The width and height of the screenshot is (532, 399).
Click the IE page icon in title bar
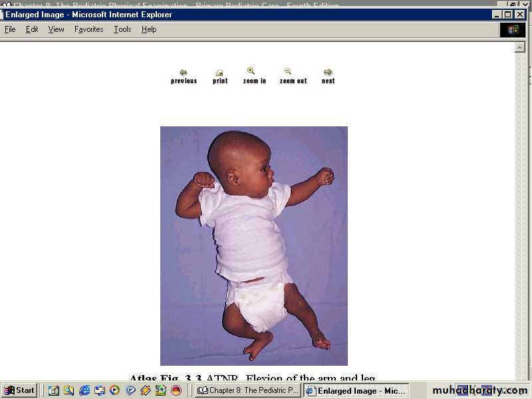[x=1, y=15]
